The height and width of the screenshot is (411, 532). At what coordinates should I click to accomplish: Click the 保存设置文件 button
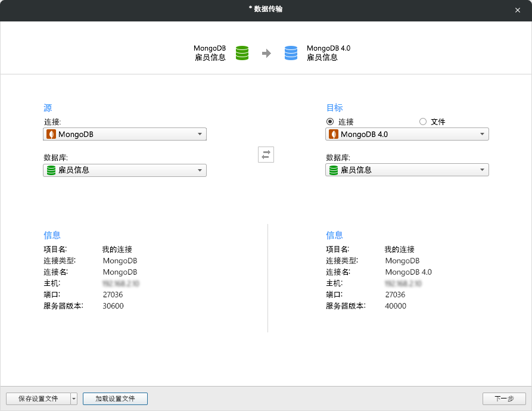pos(38,399)
